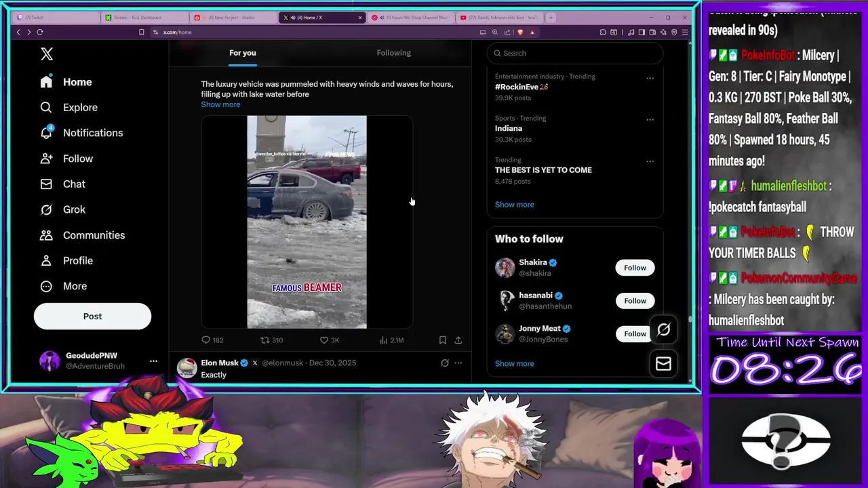
Task: Click Grok icon on Elon Musk's post
Action: (445, 363)
